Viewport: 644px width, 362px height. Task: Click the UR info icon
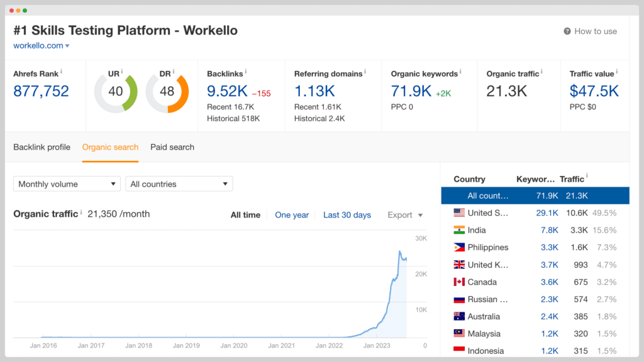pos(122,72)
